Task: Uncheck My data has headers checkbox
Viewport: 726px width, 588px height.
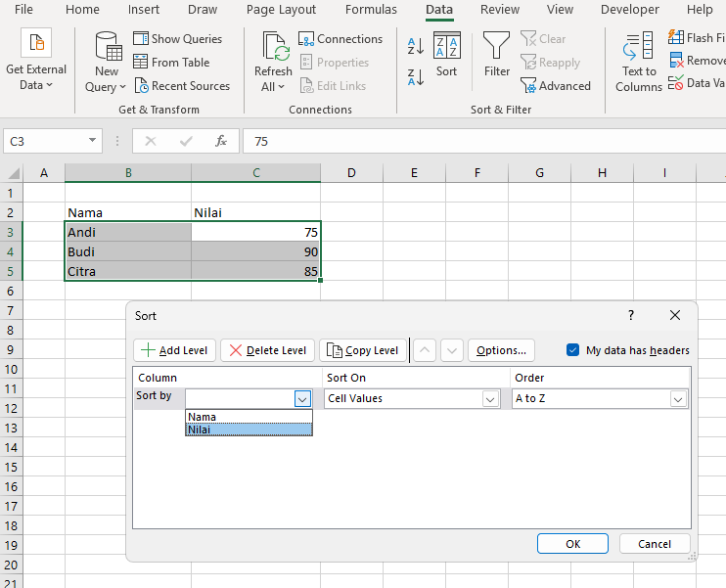Action: (x=573, y=350)
